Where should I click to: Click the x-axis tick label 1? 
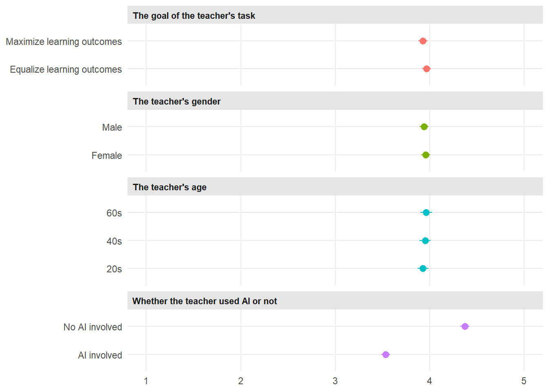[x=146, y=381]
